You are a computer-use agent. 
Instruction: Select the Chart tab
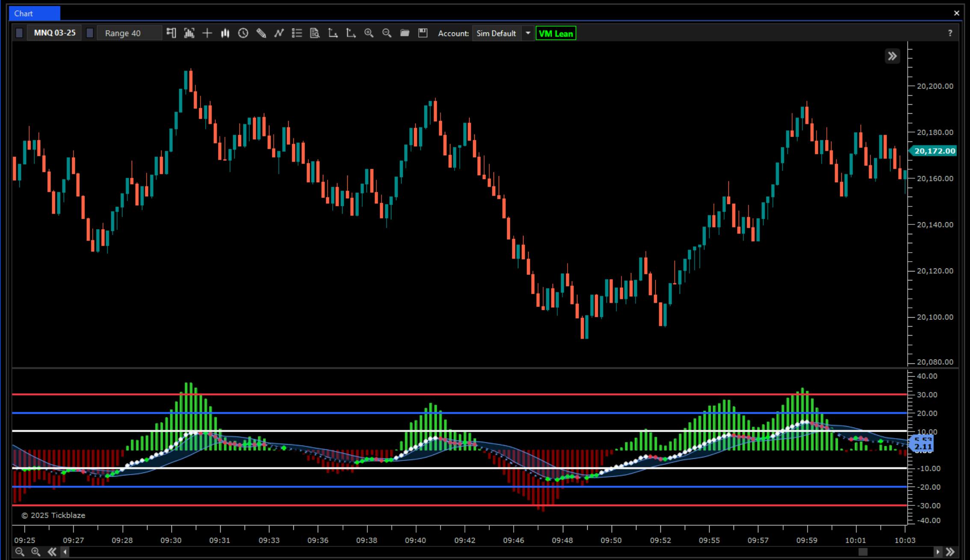tap(34, 13)
